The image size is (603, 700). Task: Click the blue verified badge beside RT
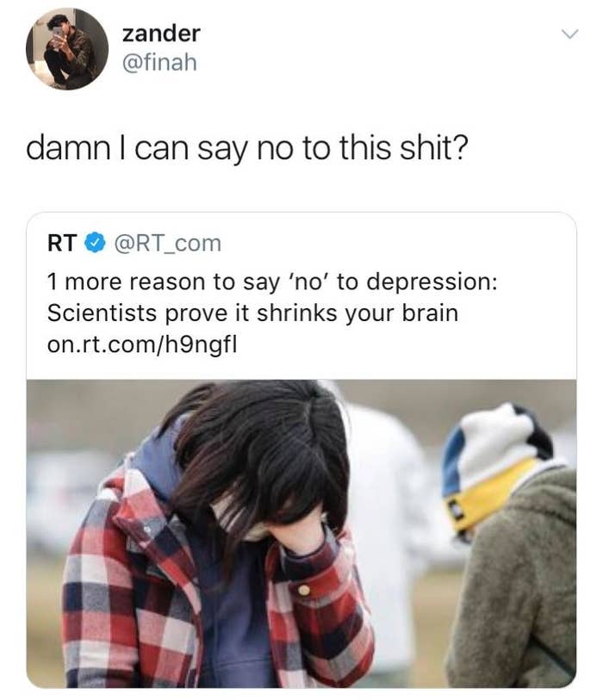[x=95, y=243]
